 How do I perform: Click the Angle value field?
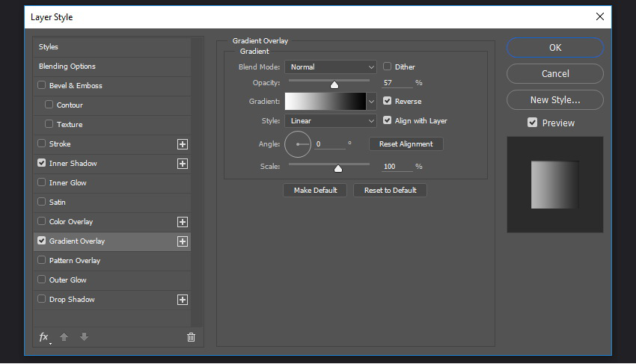pos(330,144)
